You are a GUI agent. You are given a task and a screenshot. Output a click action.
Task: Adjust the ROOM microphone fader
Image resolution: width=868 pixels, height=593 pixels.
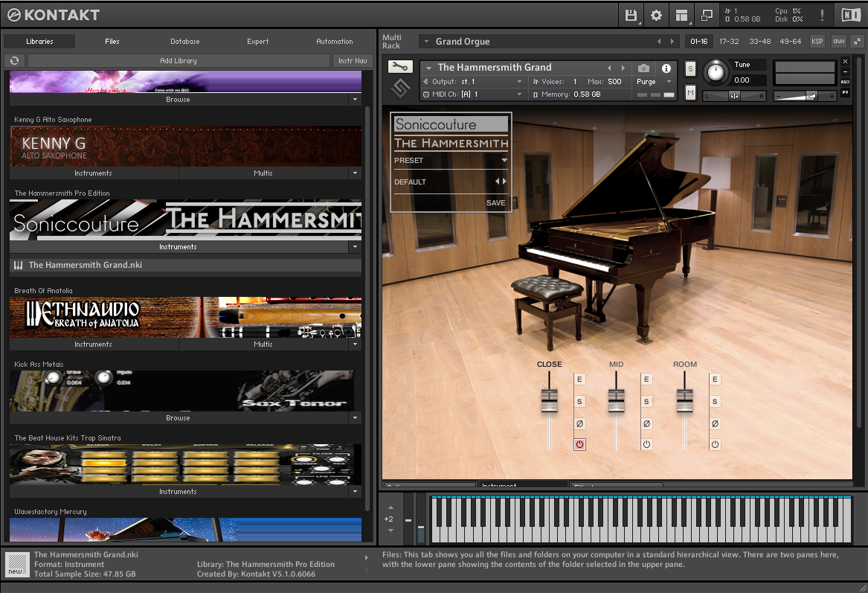click(x=685, y=401)
